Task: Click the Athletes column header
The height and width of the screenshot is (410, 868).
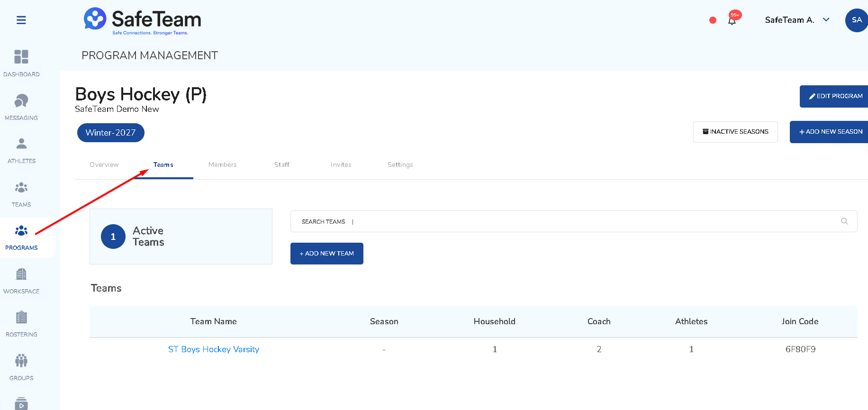Action: [x=691, y=321]
